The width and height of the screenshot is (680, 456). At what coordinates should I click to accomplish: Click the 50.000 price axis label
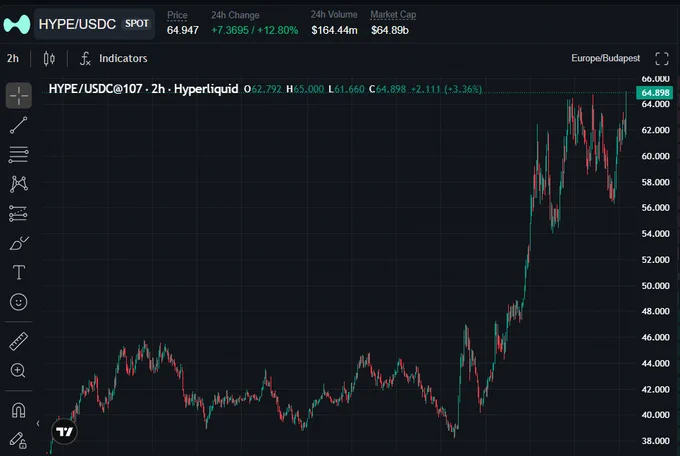pos(655,285)
